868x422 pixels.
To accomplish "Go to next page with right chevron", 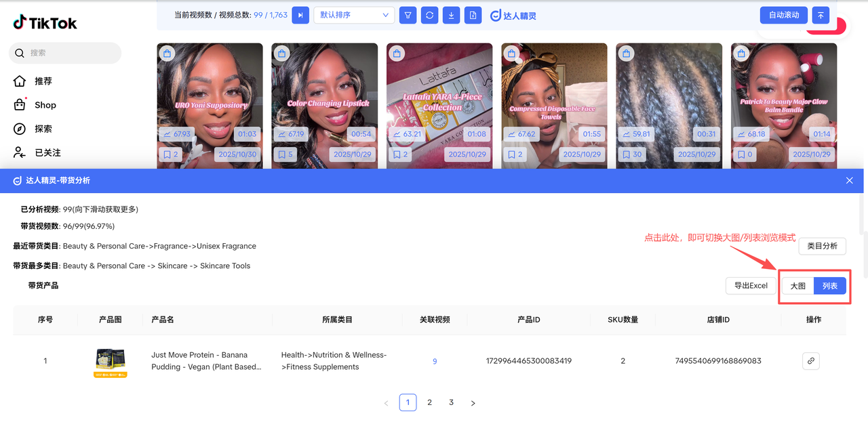I will [x=473, y=403].
